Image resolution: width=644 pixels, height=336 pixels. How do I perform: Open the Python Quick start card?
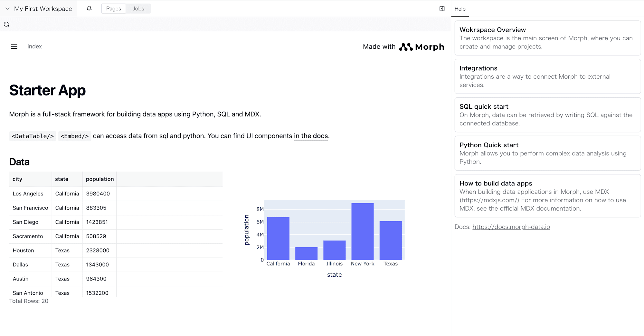point(547,153)
